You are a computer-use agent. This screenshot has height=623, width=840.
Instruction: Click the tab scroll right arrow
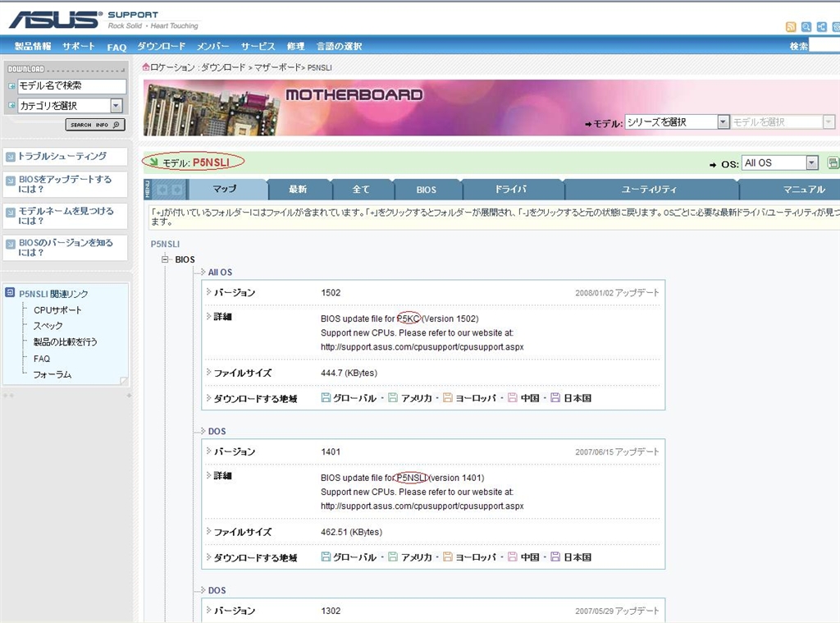pos(177,190)
